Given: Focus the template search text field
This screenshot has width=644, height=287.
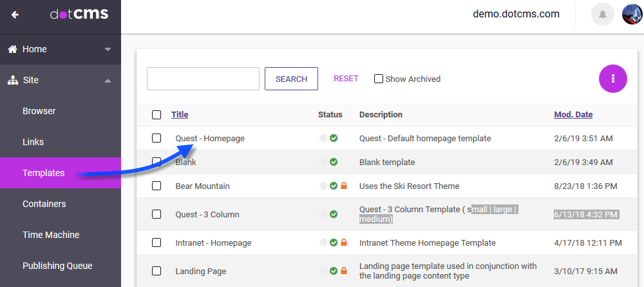Looking at the screenshot, I should 203,79.
